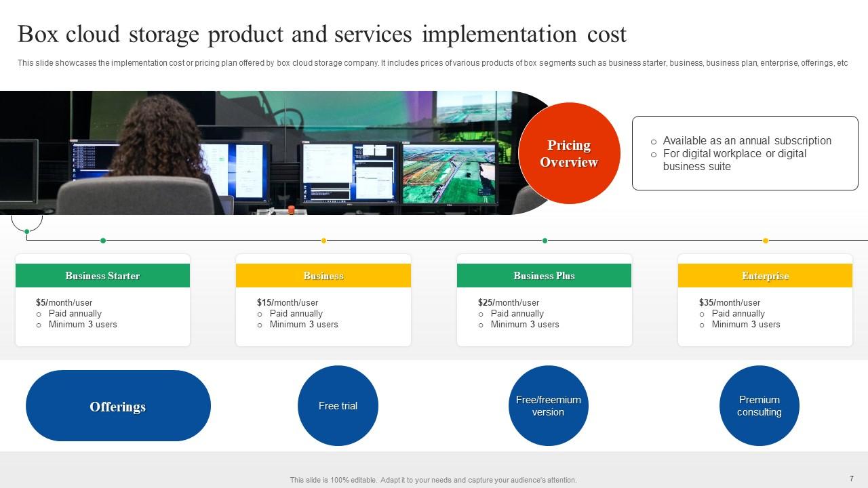Click the control room image
868x488 pixels.
click(258, 152)
